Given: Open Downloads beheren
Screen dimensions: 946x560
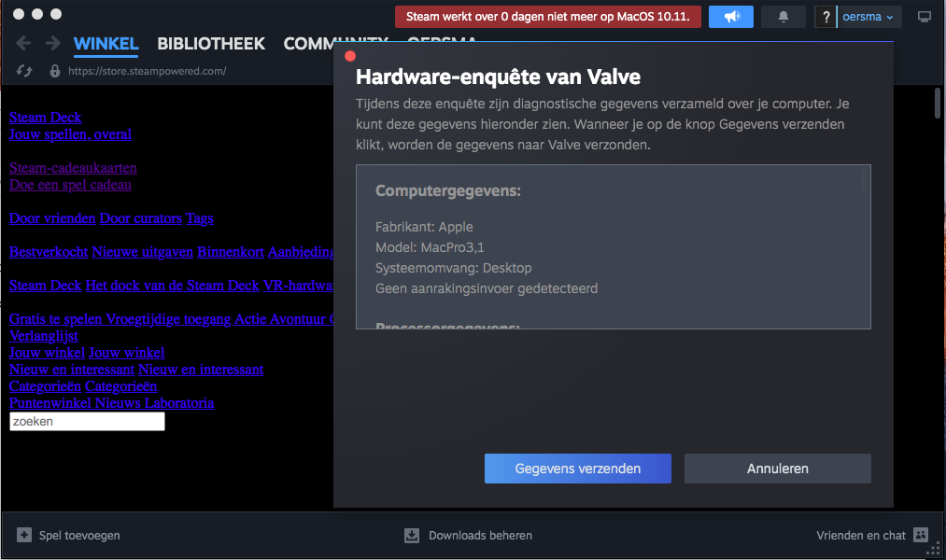Looking at the screenshot, I should (480, 536).
